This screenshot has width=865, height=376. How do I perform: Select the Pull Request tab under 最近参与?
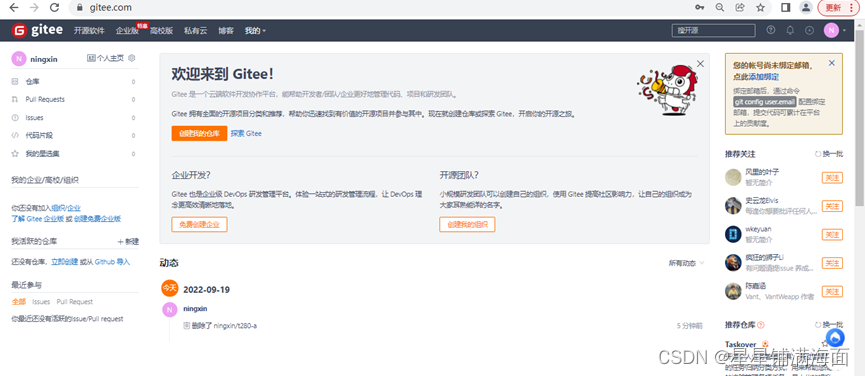tap(74, 302)
